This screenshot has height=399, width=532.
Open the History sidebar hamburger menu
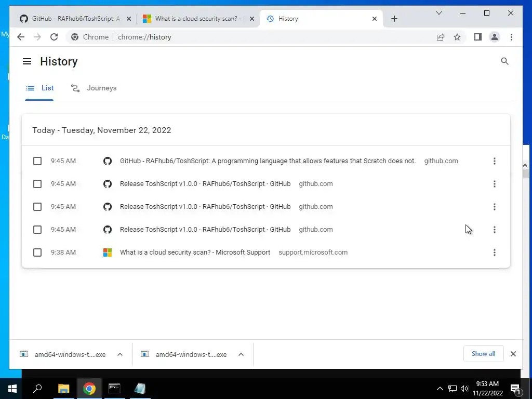(27, 61)
